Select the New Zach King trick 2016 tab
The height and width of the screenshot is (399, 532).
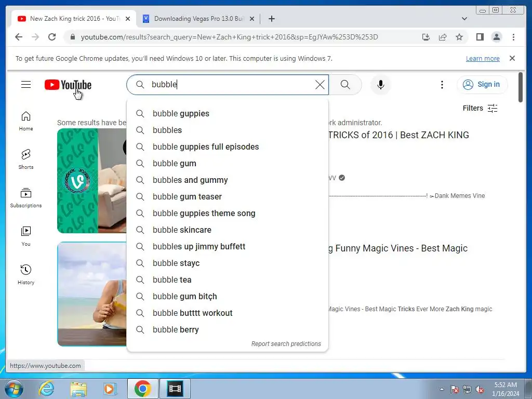tap(74, 19)
